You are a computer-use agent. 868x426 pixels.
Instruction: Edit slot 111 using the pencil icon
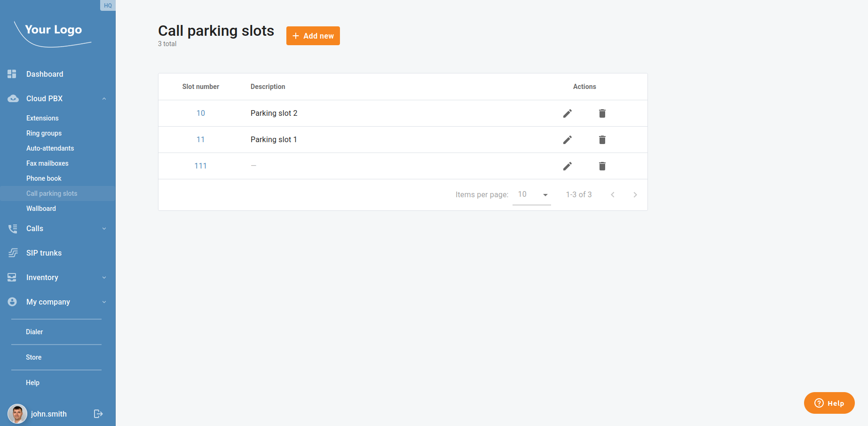568,166
